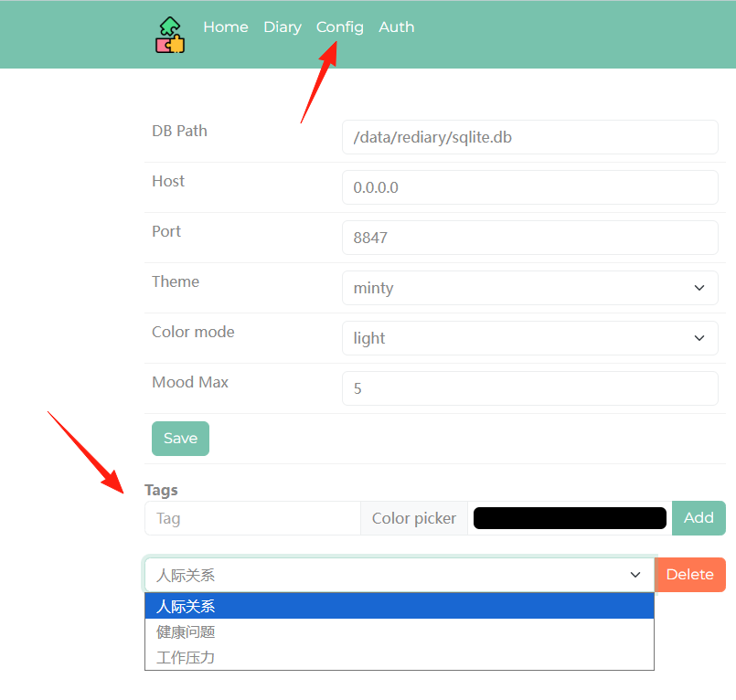Focus the Port input field
The image size is (736, 700).
coord(530,238)
